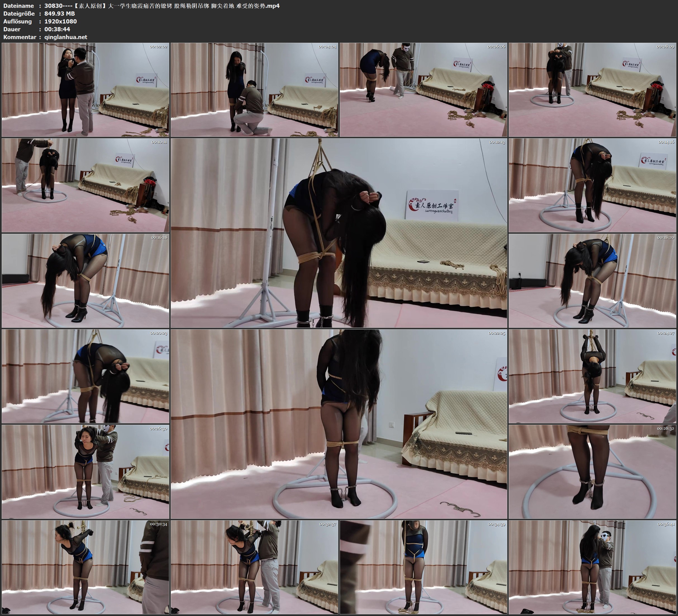Select the frame at 00:24:27

pyautogui.click(x=592, y=376)
